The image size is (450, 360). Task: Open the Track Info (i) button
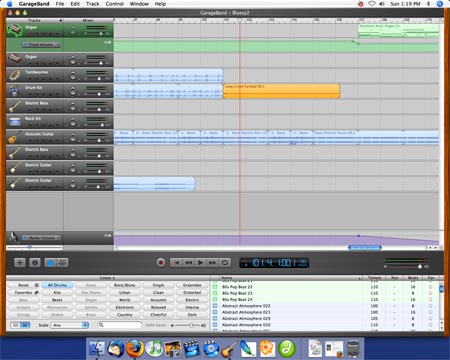pos(35,262)
